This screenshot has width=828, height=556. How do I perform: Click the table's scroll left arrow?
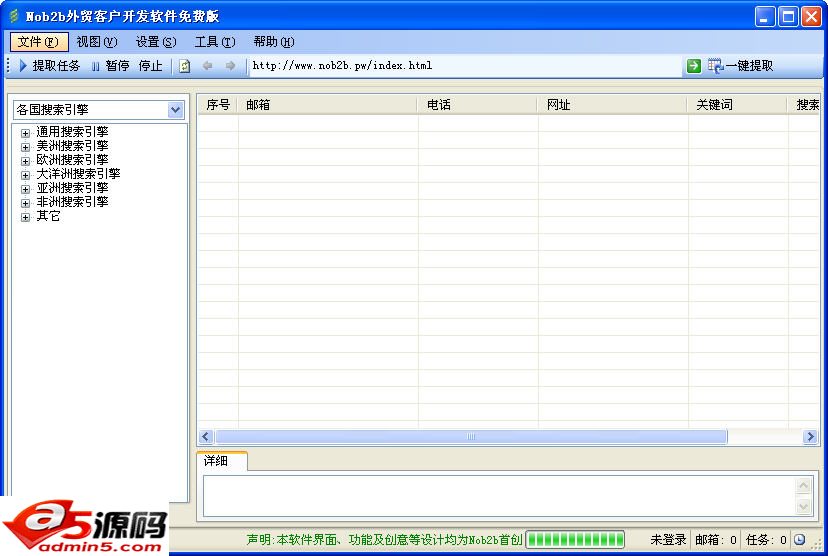tap(206, 437)
